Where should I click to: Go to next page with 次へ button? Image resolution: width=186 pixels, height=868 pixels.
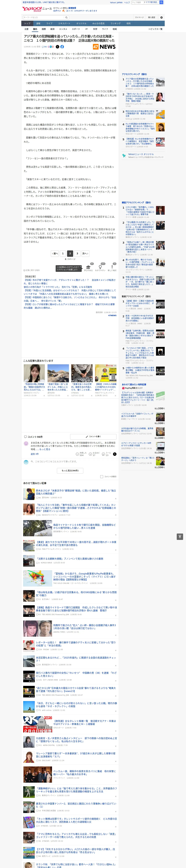tap(85, 253)
